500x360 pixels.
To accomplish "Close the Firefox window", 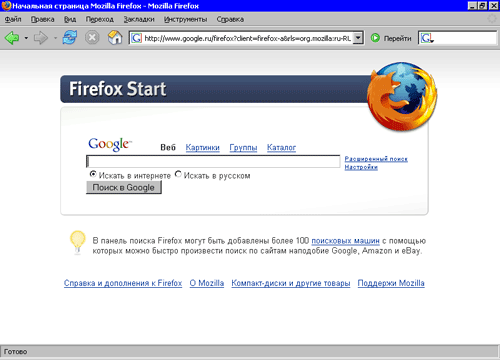I will point(493,6).
